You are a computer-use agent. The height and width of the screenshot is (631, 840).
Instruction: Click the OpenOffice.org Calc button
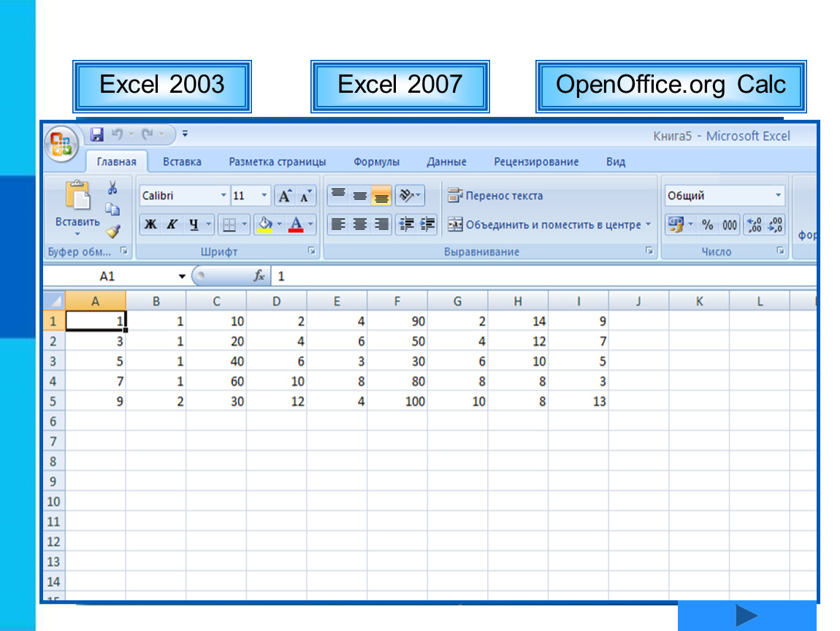[671, 86]
